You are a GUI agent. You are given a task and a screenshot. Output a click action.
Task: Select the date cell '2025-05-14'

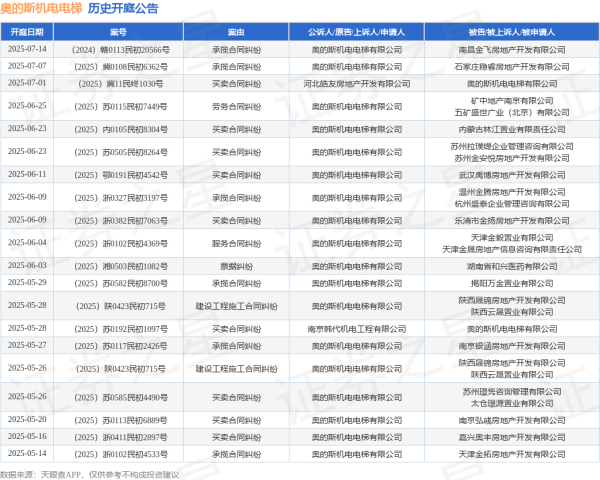tap(27, 453)
